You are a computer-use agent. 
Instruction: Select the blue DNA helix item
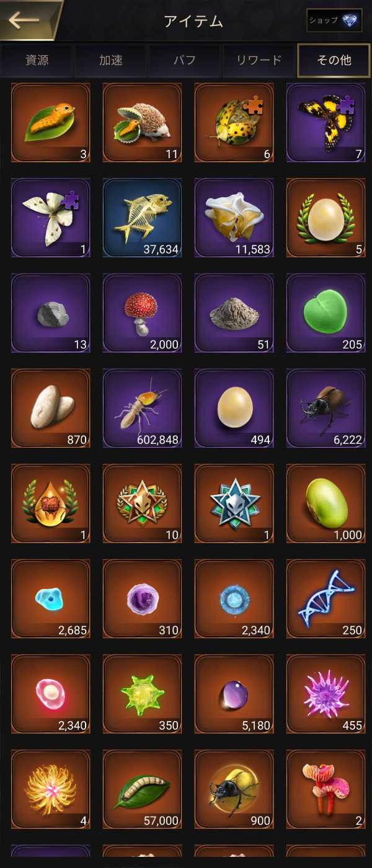click(x=326, y=600)
